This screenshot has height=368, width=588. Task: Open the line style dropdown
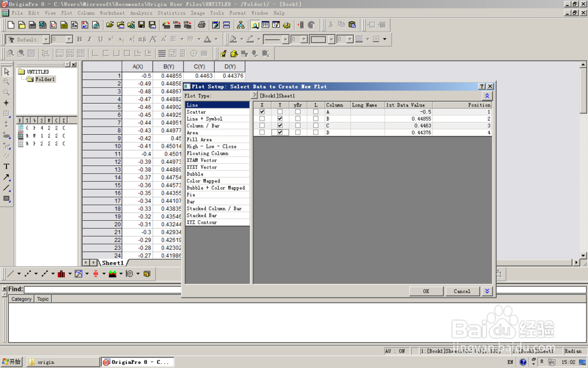285,39
